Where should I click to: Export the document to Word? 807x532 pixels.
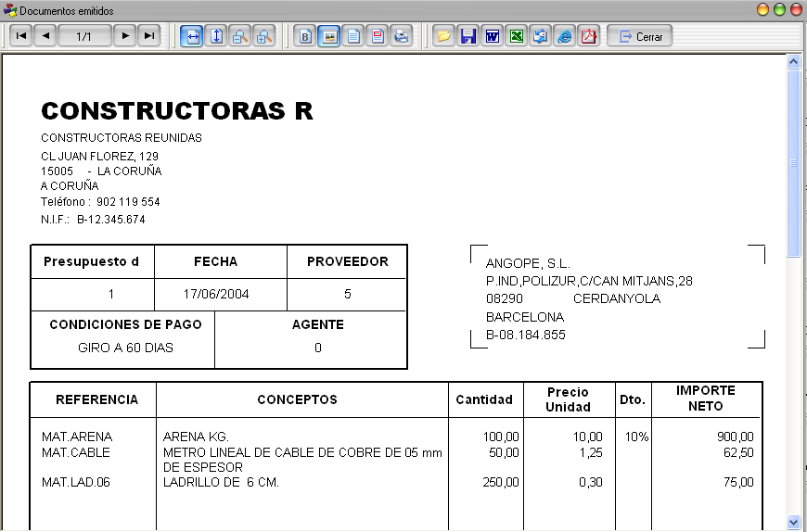point(492,36)
